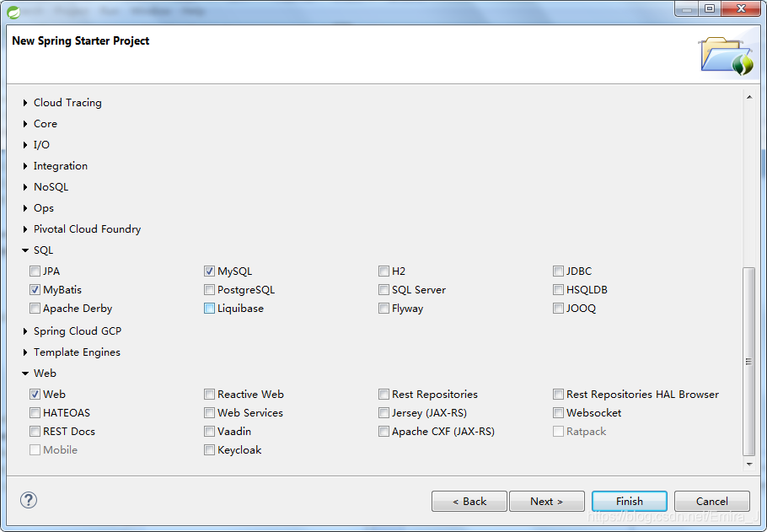
Task: Collapse the SQL category
Action: [25, 250]
